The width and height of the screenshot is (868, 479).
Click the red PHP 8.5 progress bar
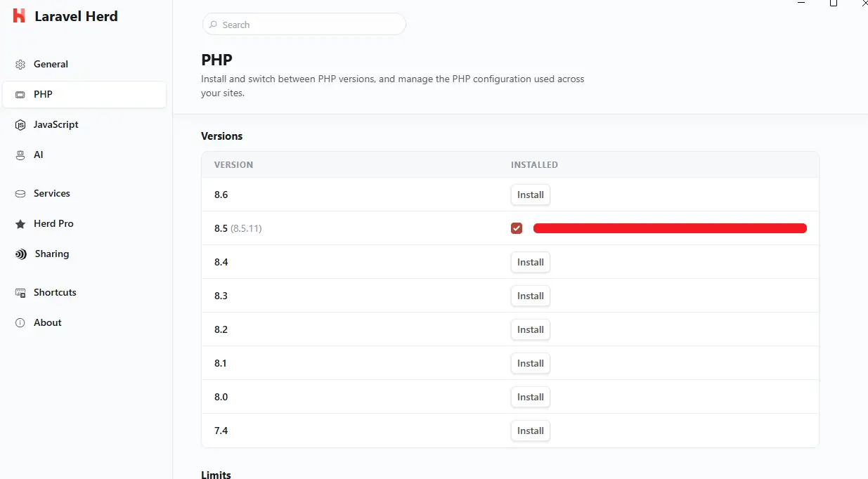[670, 228]
